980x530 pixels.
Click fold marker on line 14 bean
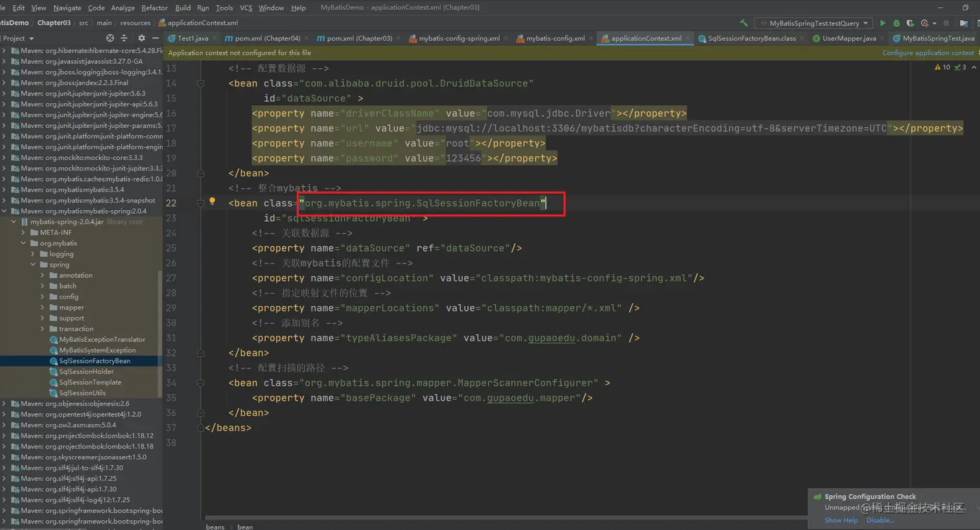click(x=200, y=83)
